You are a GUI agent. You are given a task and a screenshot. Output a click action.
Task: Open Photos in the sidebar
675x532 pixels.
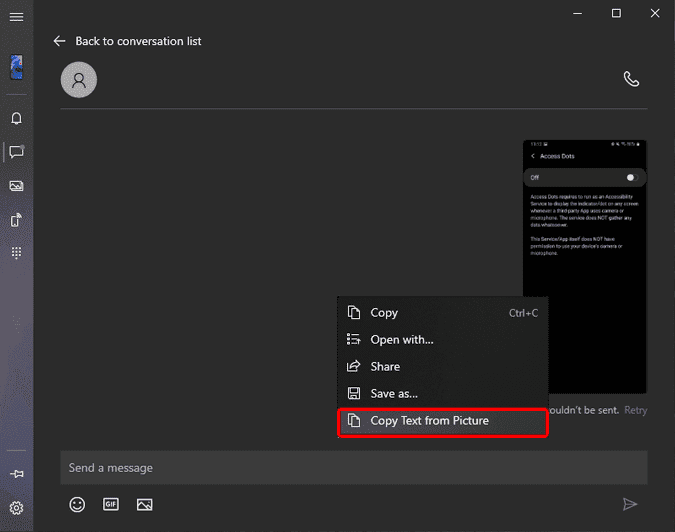[16, 186]
